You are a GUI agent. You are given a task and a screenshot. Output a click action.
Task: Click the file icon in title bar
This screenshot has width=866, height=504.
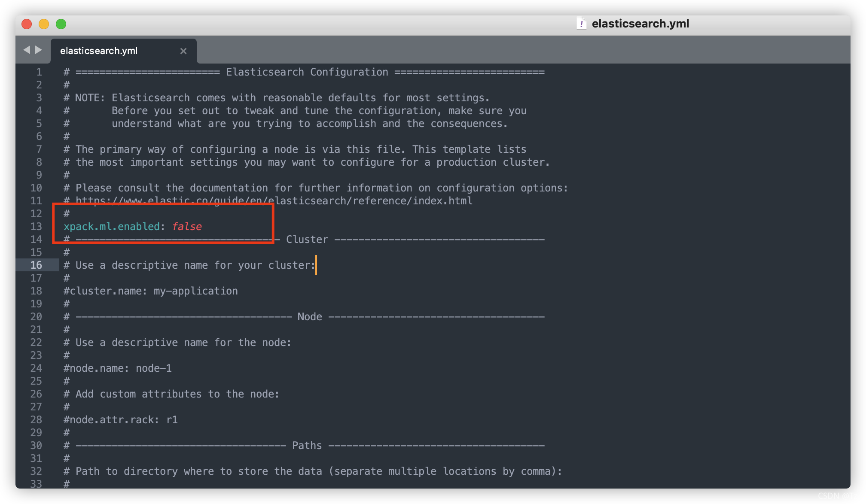[581, 24]
